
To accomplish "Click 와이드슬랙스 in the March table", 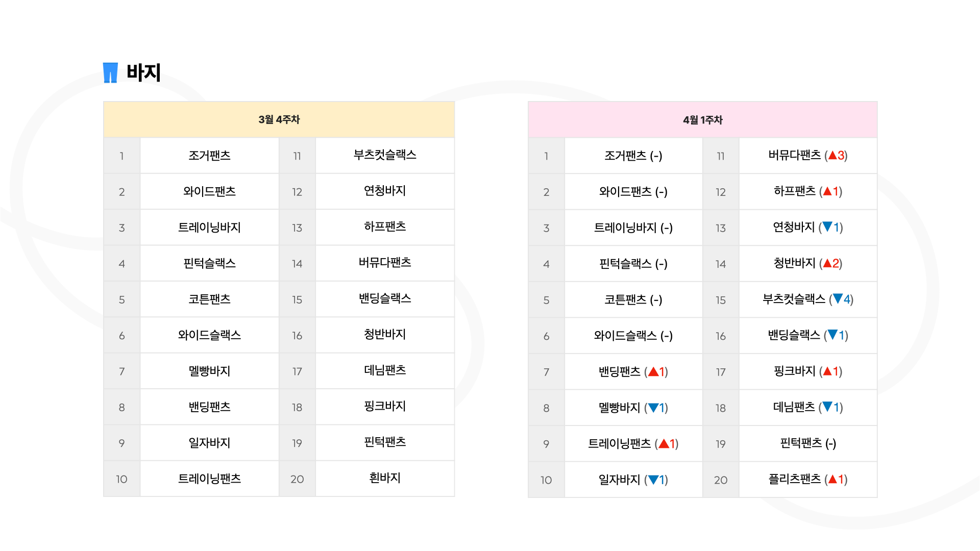I will 209,335.
